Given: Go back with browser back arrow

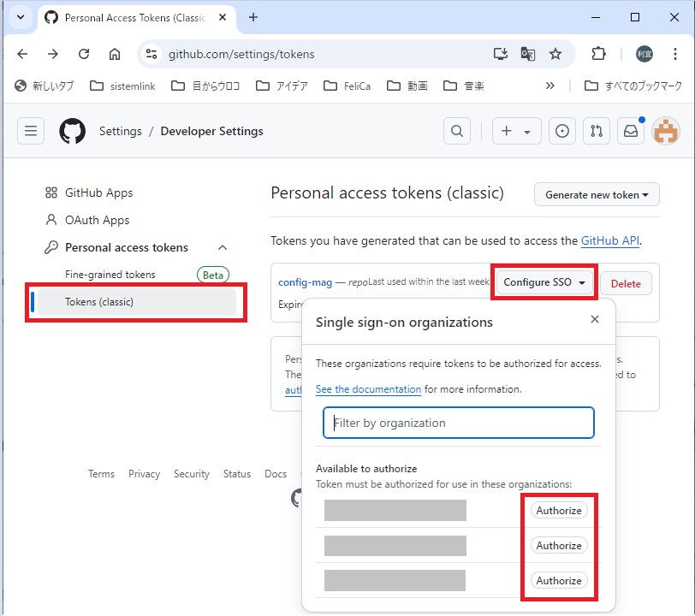Looking at the screenshot, I should click(x=22, y=54).
